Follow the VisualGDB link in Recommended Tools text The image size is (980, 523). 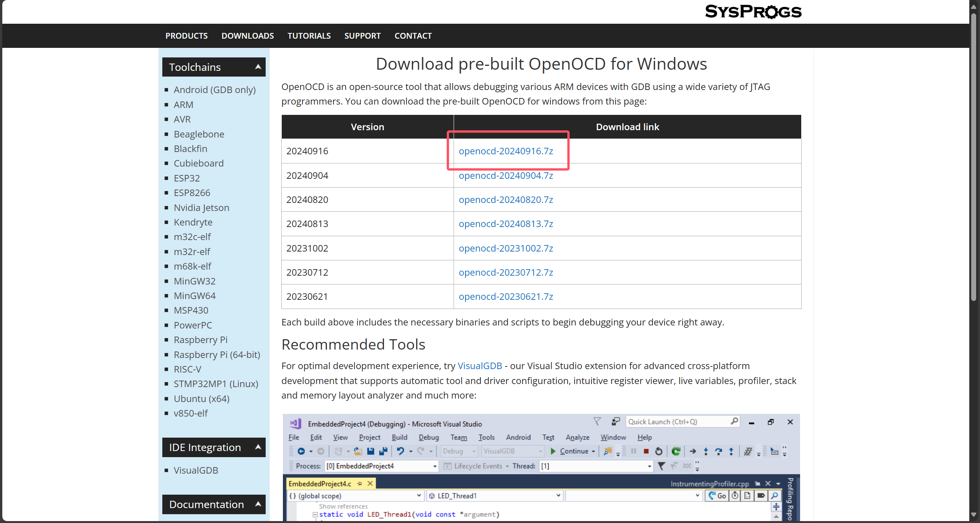pos(480,366)
